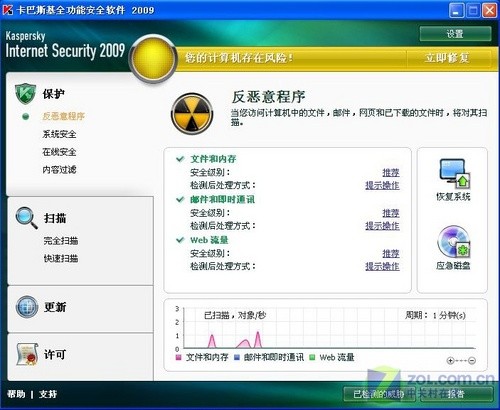Click the yellow status indicator orb
500x410 pixels.
click(153, 59)
